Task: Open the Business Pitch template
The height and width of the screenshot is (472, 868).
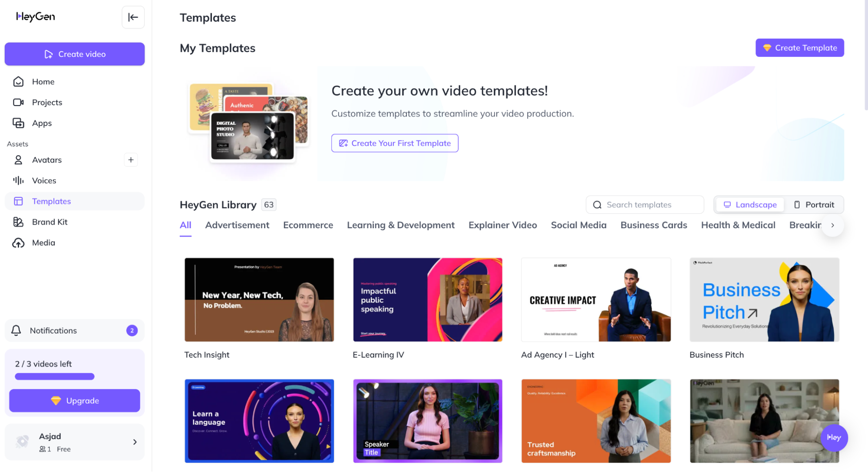Action: coord(764,300)
